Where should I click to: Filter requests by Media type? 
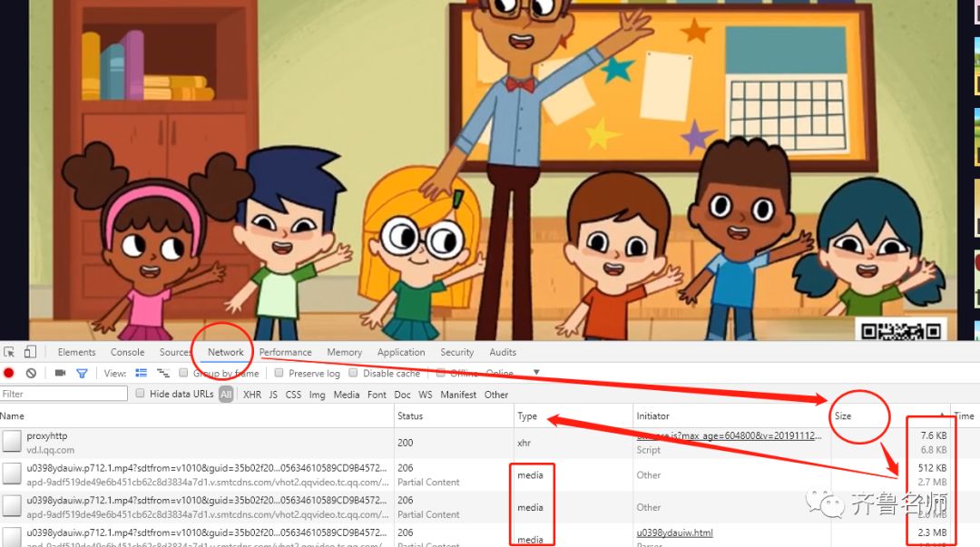click(347, 395)
